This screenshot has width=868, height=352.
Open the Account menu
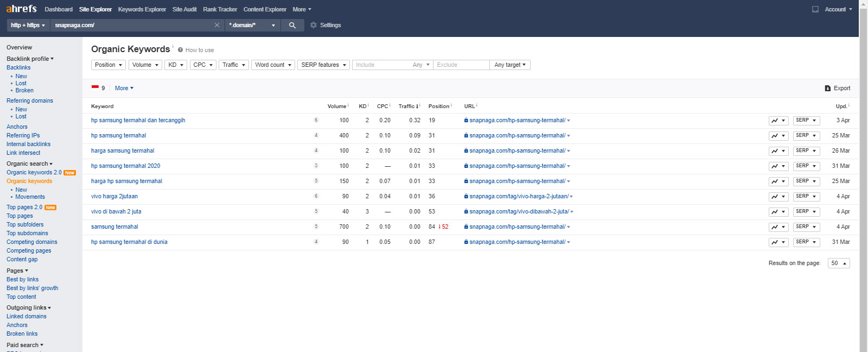click(838, 9)
